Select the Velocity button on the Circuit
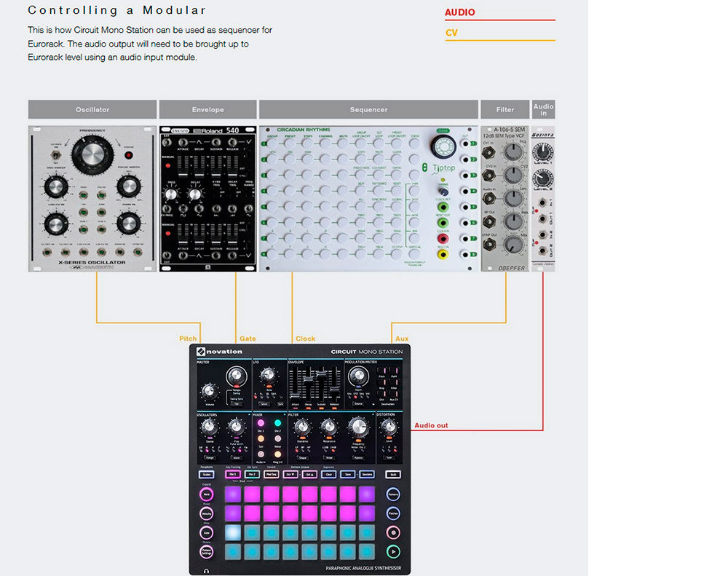Image resolution: width=728 pixels, height=576 pixels. 206,513
